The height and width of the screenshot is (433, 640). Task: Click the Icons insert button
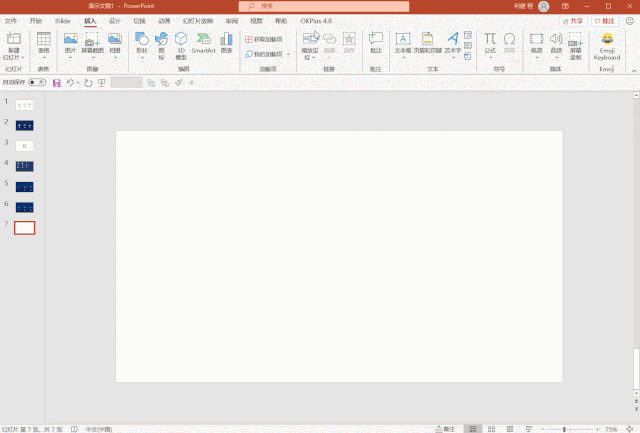pos(161,39)
